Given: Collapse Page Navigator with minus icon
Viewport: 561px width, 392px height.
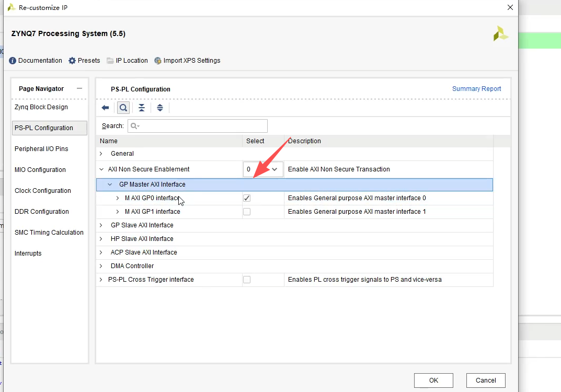Looking at the screenshot, I should click(79, 88).
